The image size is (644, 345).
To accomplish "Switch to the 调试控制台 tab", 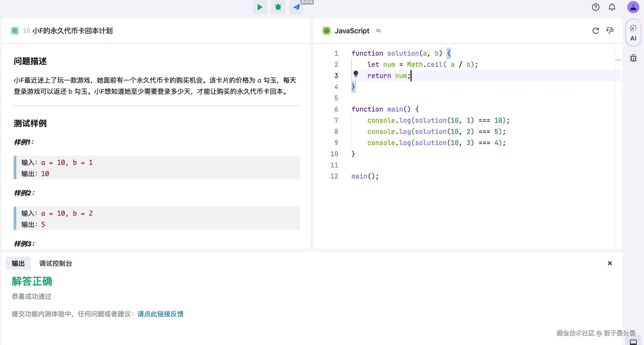I will click(55, 263).
